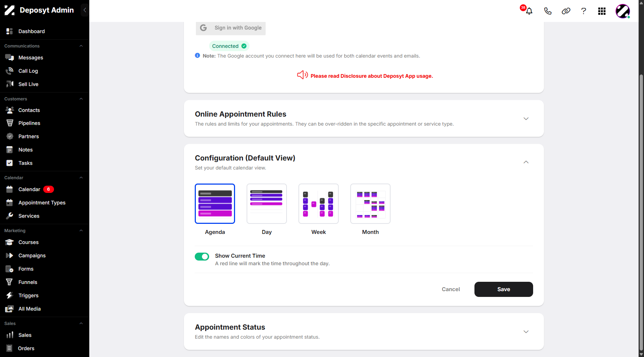Click the Cancel button

[x=451, y=289]
